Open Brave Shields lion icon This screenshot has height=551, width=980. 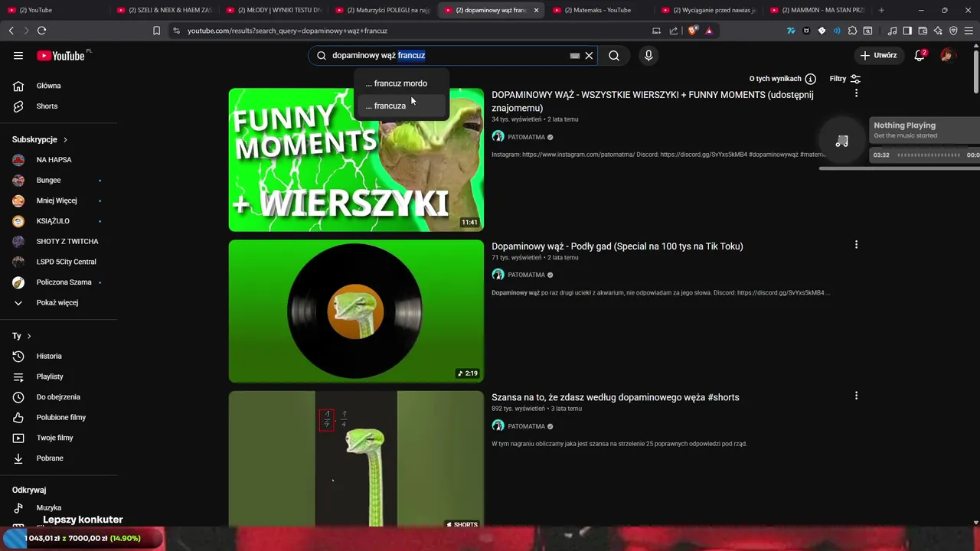point(692,31)
